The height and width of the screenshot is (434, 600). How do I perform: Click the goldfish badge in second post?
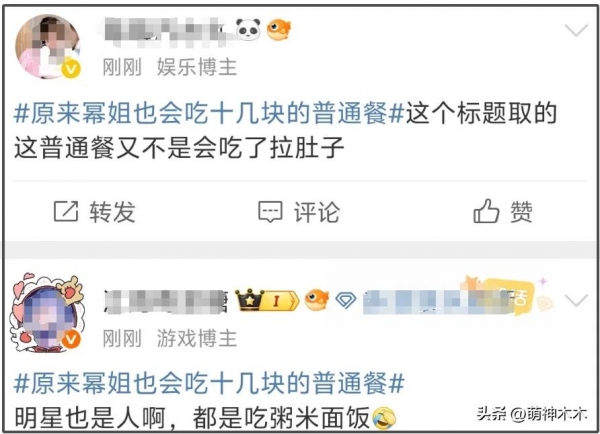pyautogui.click(x=317, y=299)
